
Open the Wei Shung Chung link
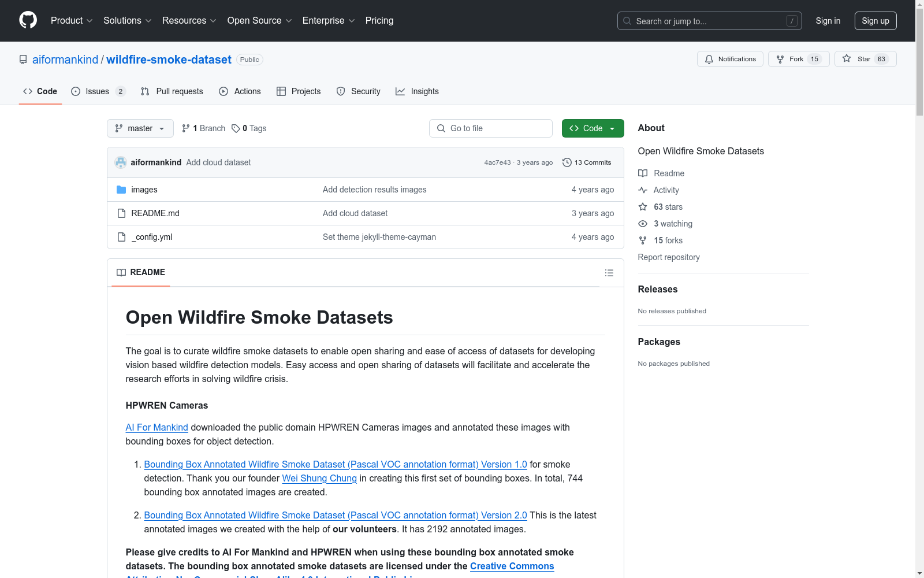(x=319, y=478)
